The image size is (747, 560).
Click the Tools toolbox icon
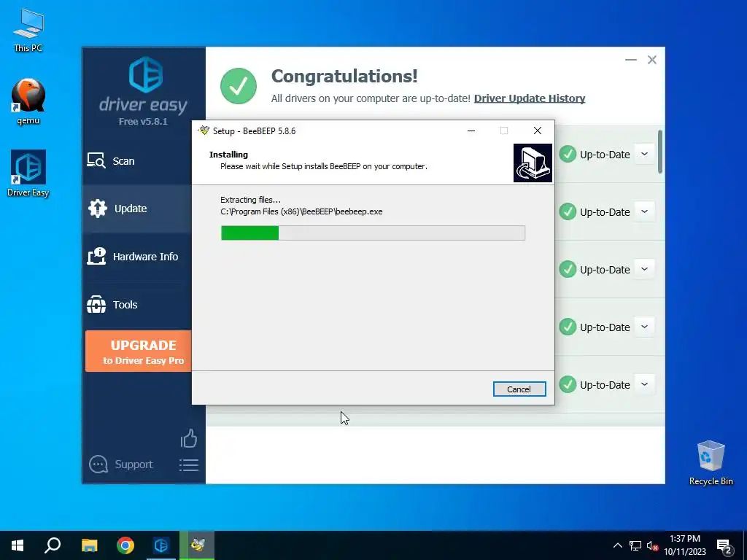click(x=96, y=304)
